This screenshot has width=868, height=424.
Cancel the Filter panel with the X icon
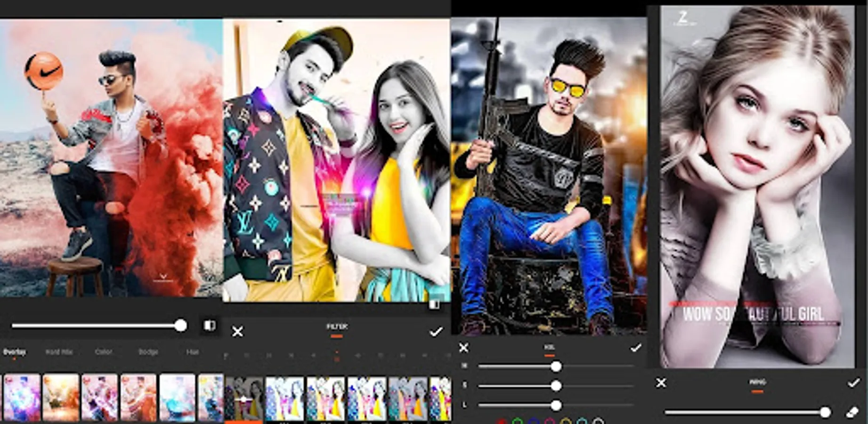coord(238,332)
